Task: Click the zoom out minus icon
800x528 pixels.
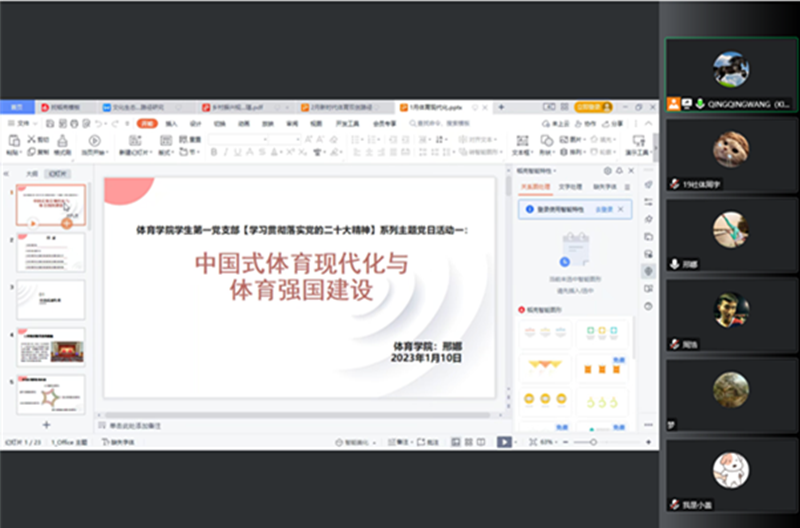Action: (565, 442)
